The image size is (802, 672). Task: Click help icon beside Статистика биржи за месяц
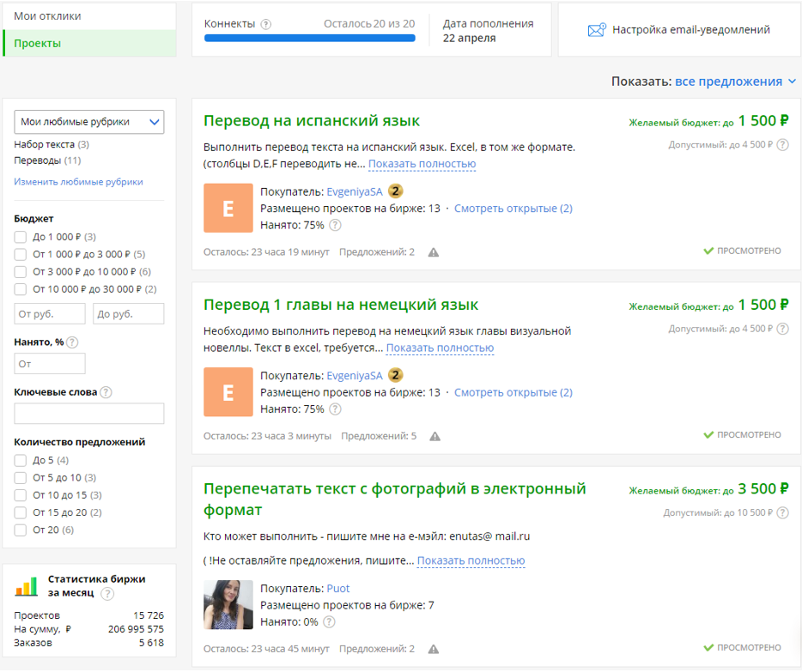click(107, 594)
